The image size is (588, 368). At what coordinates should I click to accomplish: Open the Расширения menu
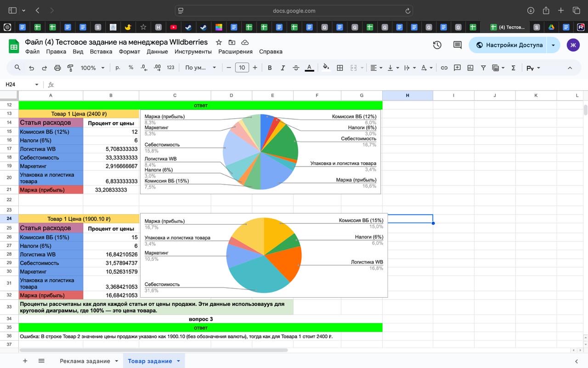click(x=235, y=52)
